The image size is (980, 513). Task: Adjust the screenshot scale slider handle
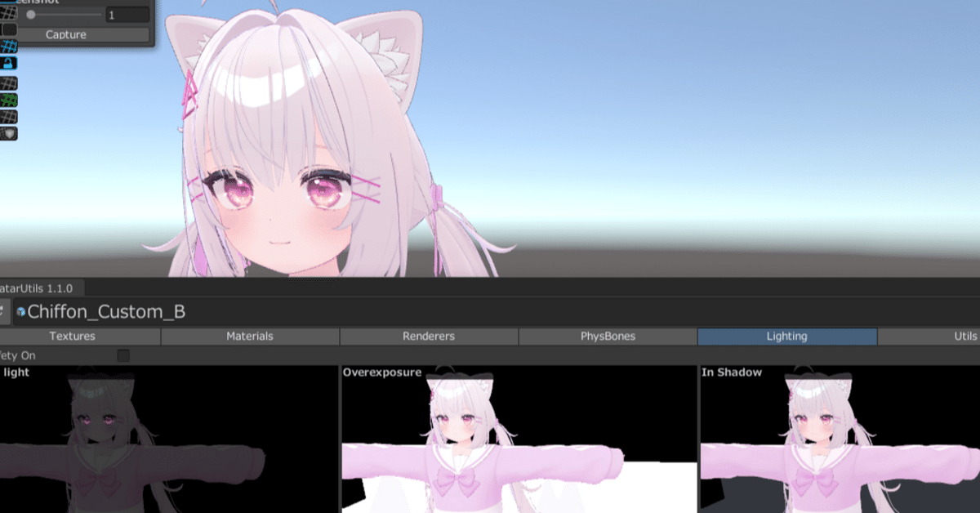31,15
